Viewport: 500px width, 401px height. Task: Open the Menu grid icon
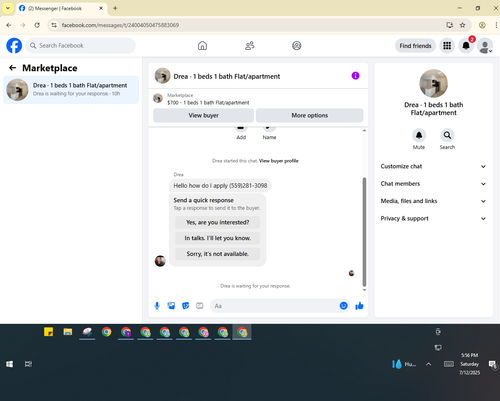coord(447,46)
